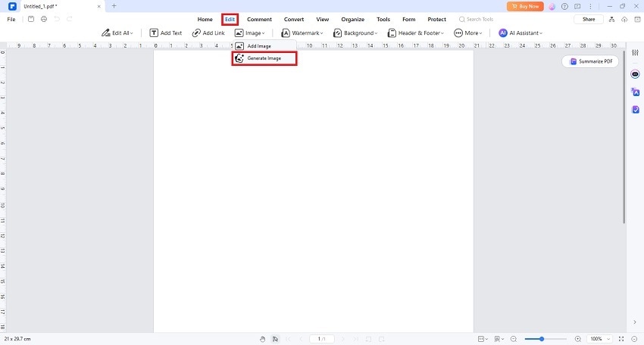Switch to the Form tab
The width and height of the screenshot is (644, 345).
408,19
